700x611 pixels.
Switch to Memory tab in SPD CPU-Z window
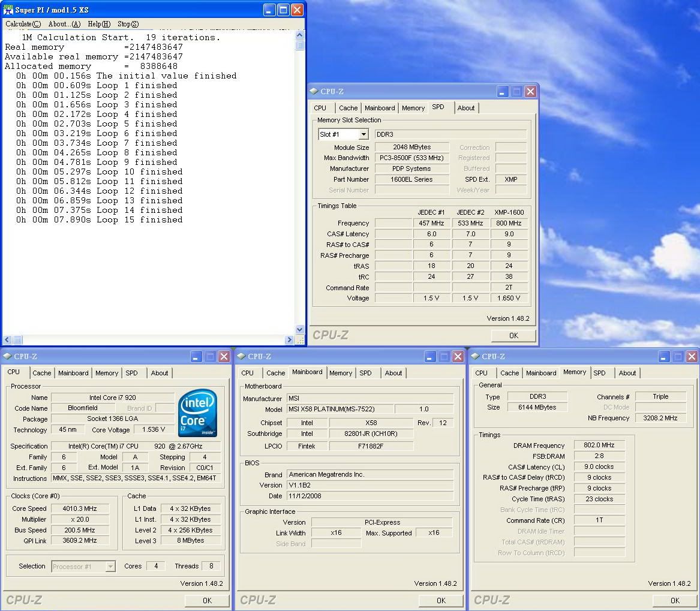coord(413,108)
